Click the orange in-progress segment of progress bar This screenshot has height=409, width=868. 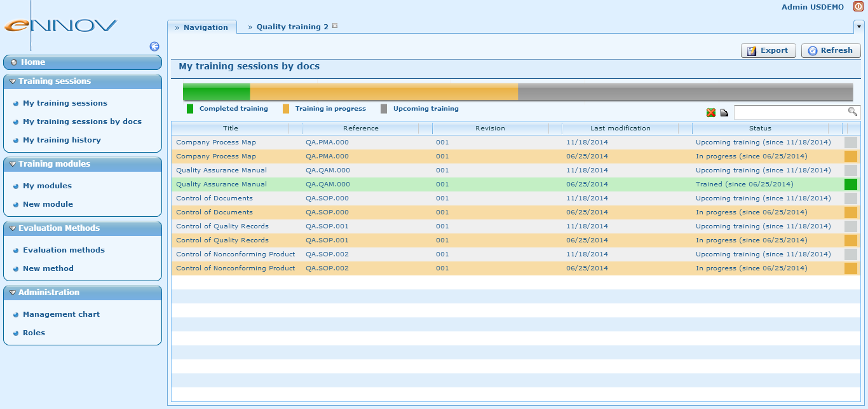pos(384,92)
